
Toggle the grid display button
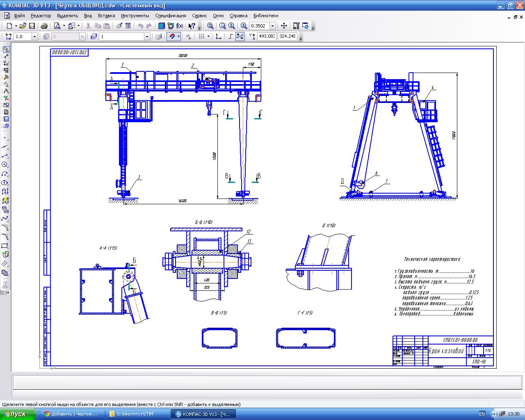pos(201,37)
